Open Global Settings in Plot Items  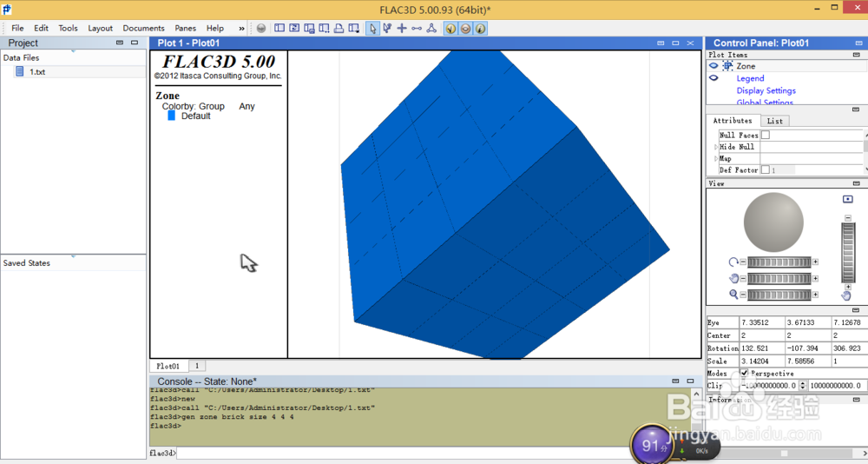tap(765, 102)
